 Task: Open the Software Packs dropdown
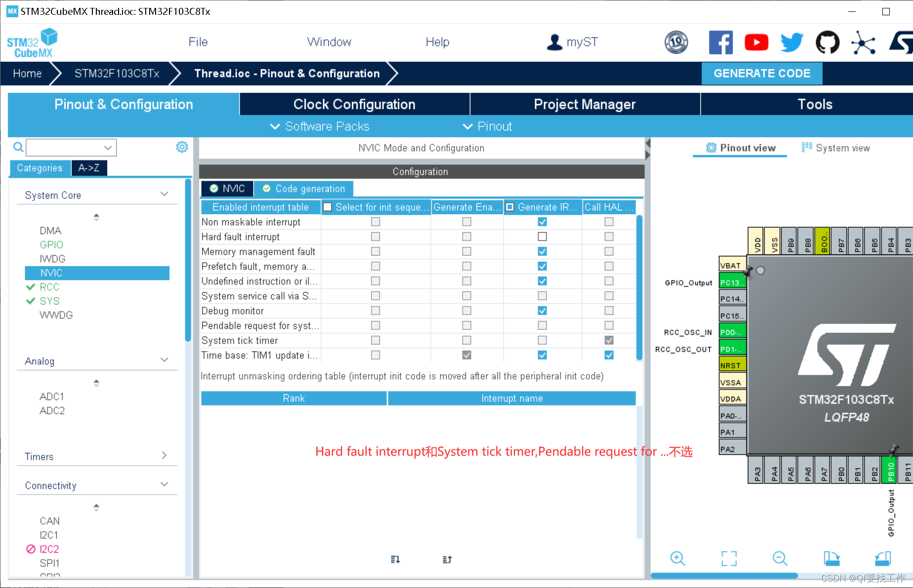click(320, 126)
